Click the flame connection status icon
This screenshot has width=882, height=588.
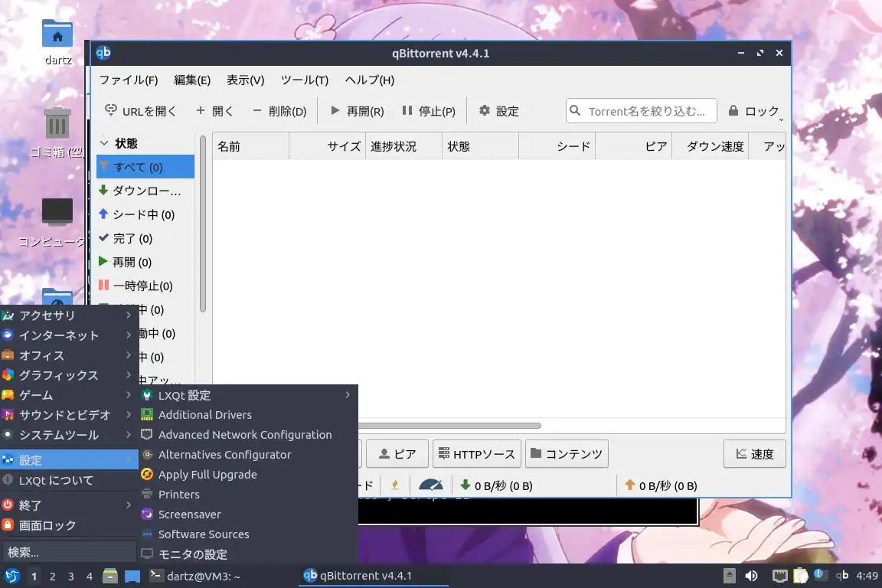[x=395, y=485]
